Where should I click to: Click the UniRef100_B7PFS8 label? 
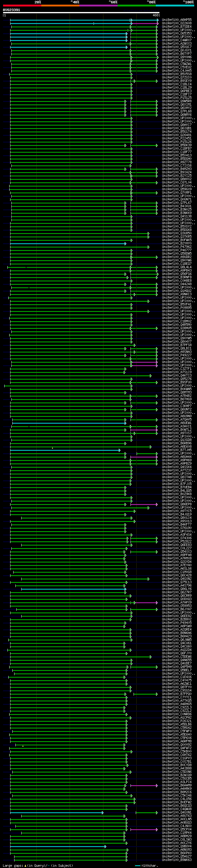[x=177, y=345]
